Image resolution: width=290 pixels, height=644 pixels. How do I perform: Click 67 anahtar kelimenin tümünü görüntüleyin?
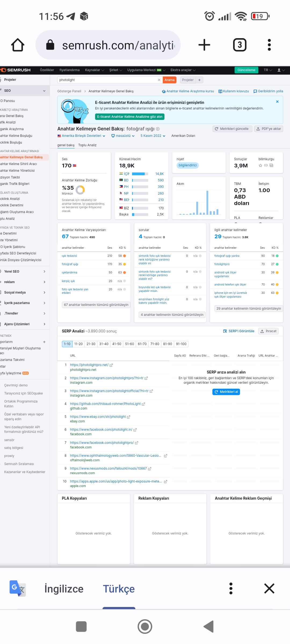click(x=96, y=305)
